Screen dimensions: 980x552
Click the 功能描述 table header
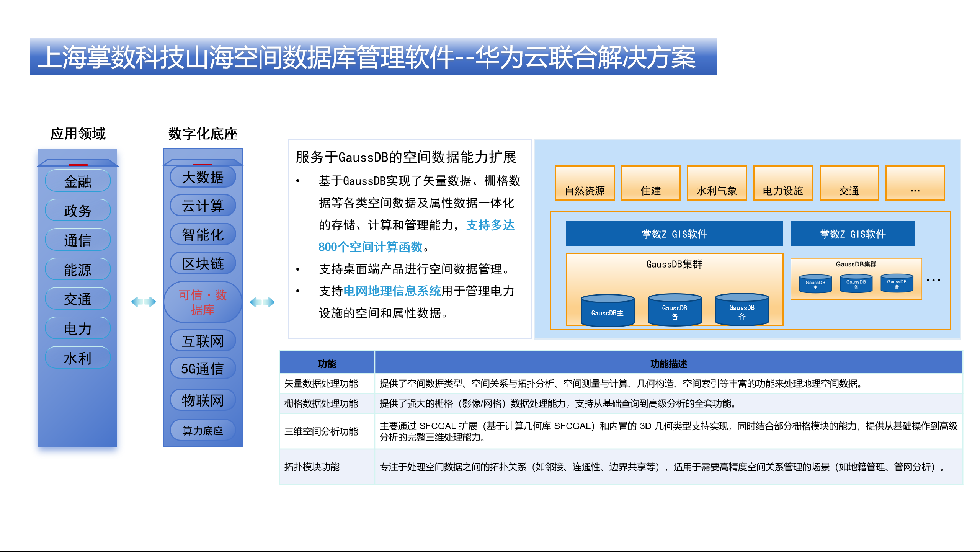(x=668, y=363)
